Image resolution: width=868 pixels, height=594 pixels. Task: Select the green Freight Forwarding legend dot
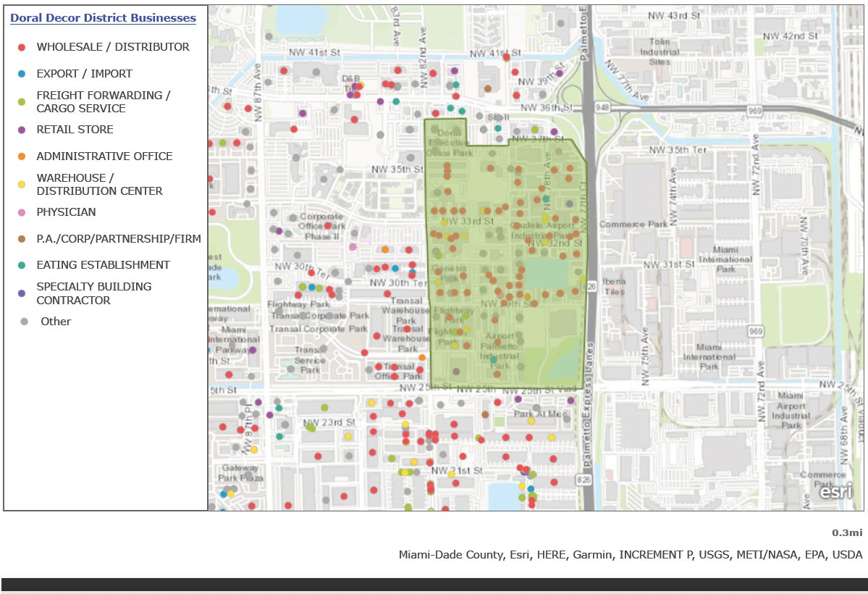coord(22,102)
